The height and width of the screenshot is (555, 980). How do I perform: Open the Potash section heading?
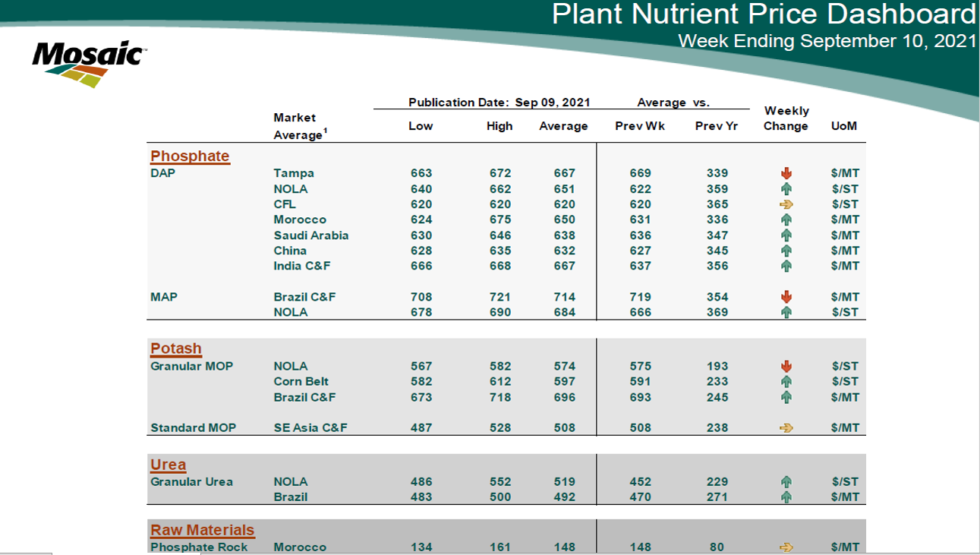176,348
